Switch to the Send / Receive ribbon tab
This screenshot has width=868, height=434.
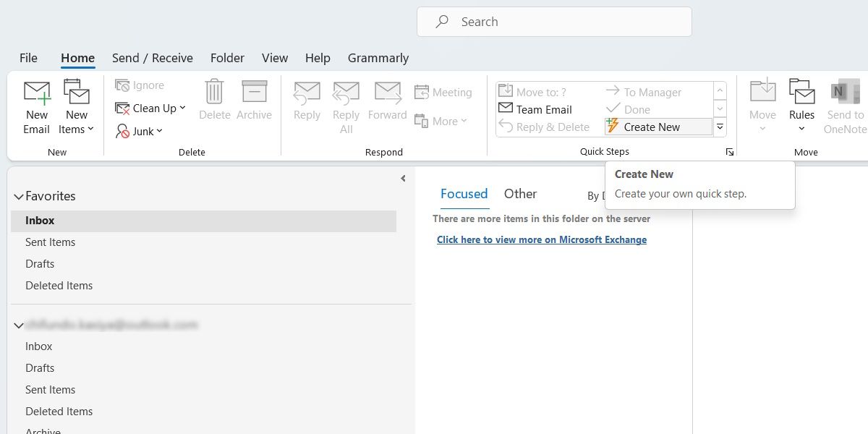click(152, 58)
